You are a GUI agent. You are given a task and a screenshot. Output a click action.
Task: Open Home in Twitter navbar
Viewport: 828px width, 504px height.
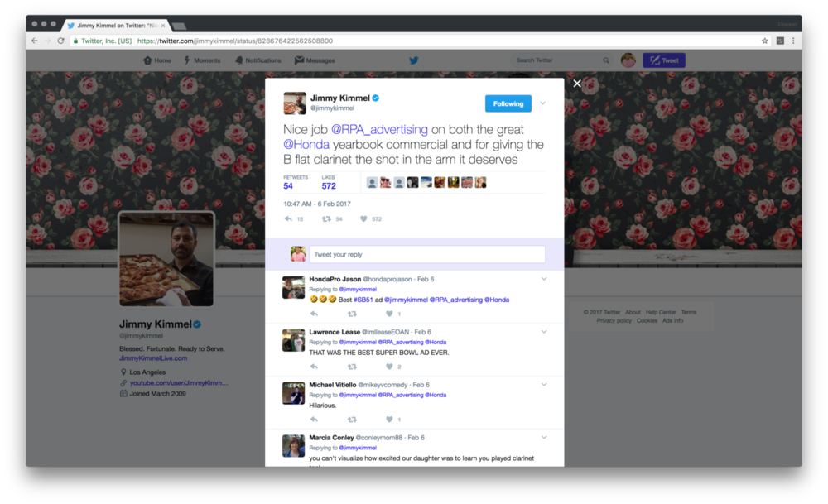[x=157, y=60]
